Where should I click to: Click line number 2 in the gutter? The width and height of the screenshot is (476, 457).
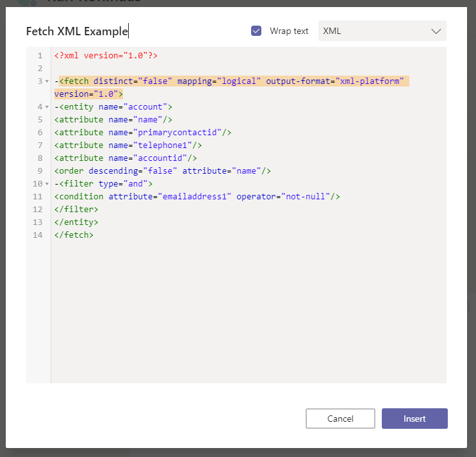40,69
